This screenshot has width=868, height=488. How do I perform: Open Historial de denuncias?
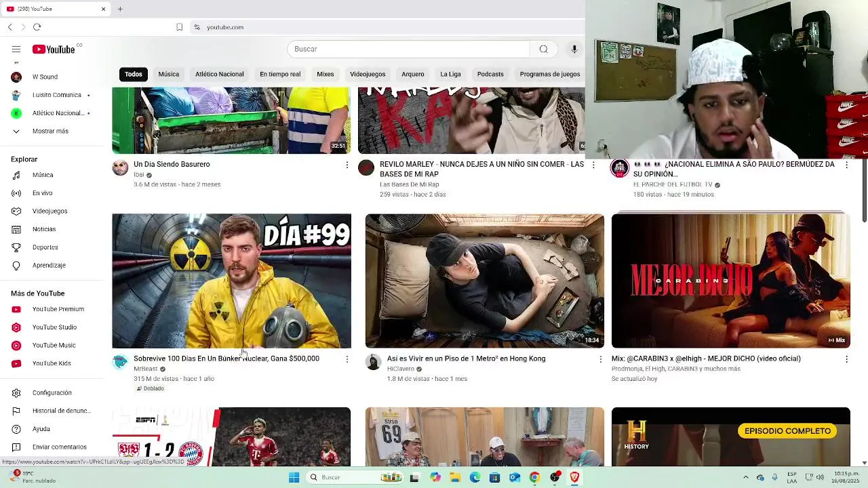[x=51, y=411]
